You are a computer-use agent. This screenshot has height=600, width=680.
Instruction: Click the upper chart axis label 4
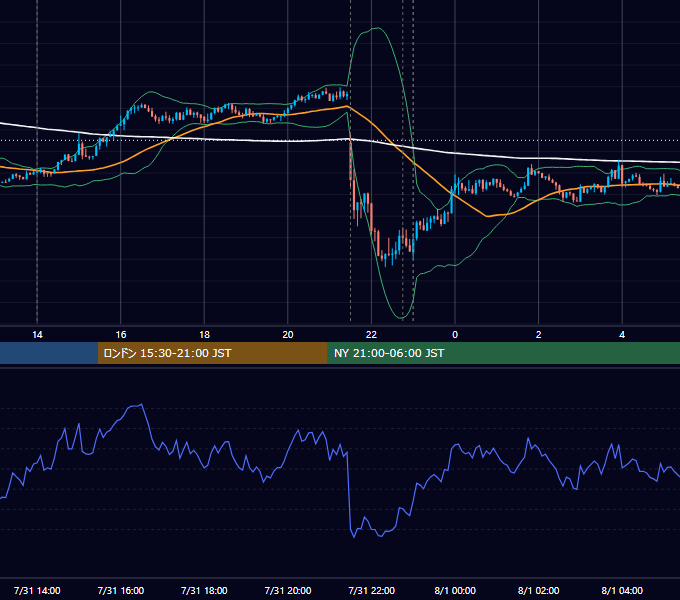pos(622,335)
